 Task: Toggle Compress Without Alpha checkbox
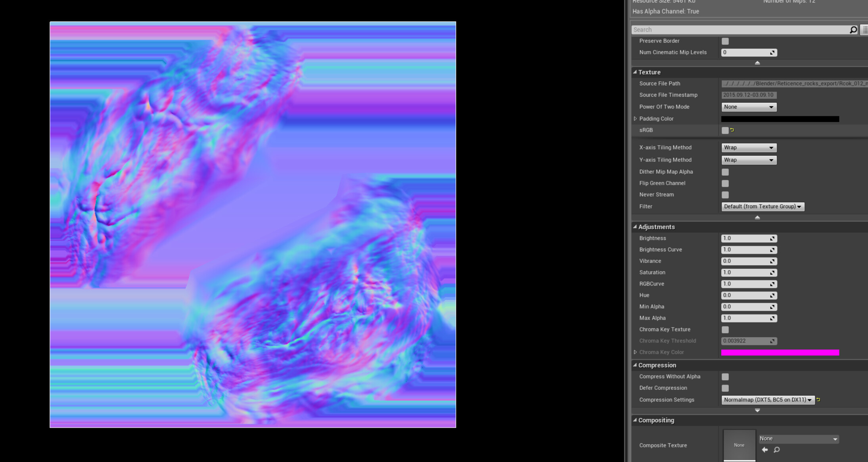click(x=725, y=377)
